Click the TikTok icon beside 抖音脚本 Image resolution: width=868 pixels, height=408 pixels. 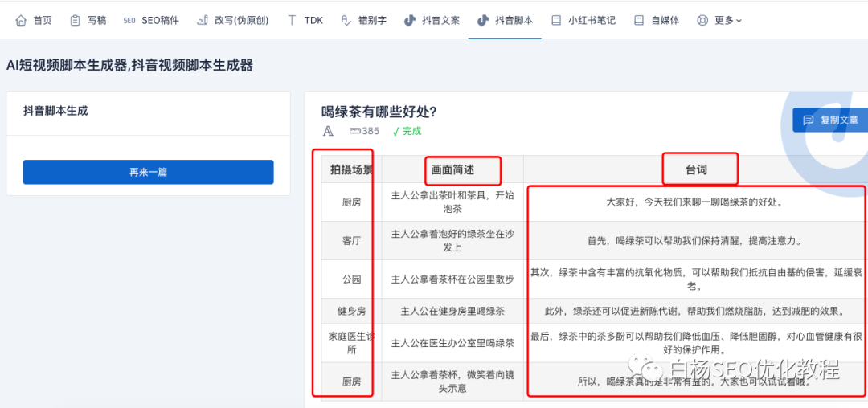[x=483, y=21]
